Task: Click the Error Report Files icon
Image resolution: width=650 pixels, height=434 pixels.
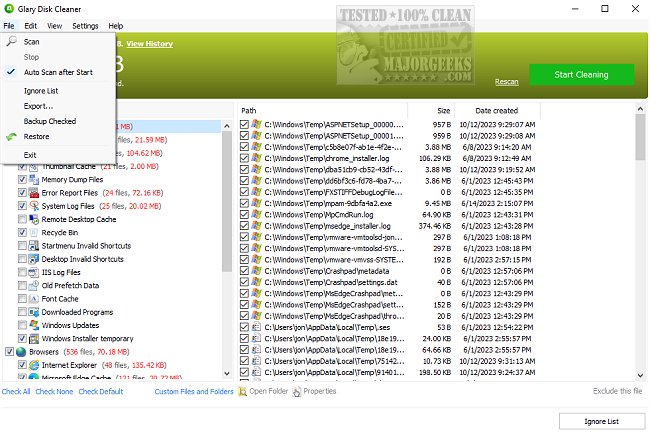Action: (34, 193)
